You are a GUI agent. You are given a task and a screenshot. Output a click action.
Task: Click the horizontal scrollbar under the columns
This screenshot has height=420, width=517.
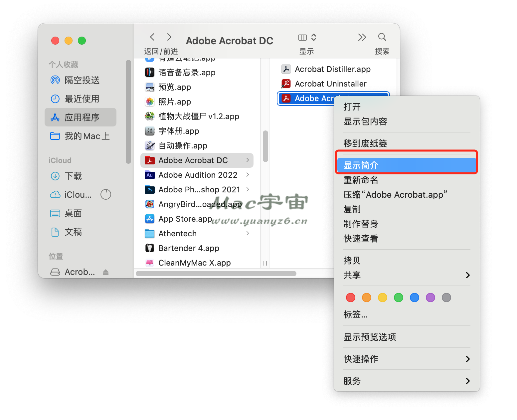click(x=216, y=274)
